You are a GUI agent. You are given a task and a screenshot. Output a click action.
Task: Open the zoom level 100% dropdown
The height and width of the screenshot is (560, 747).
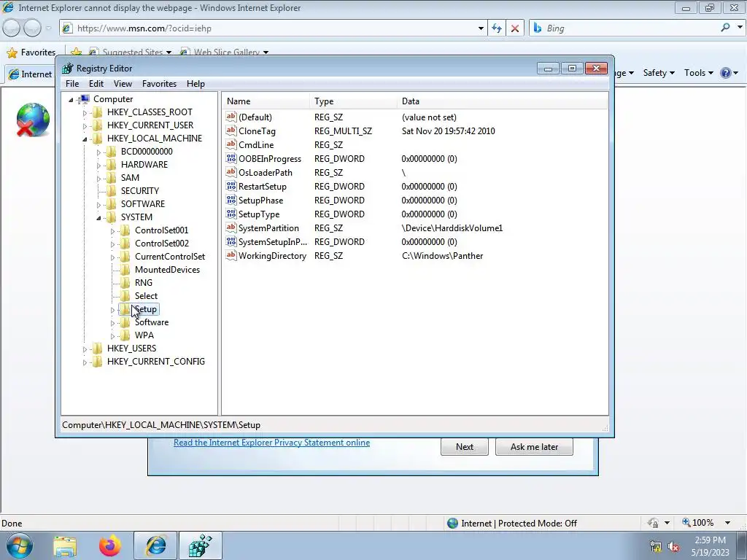(727, 523)
